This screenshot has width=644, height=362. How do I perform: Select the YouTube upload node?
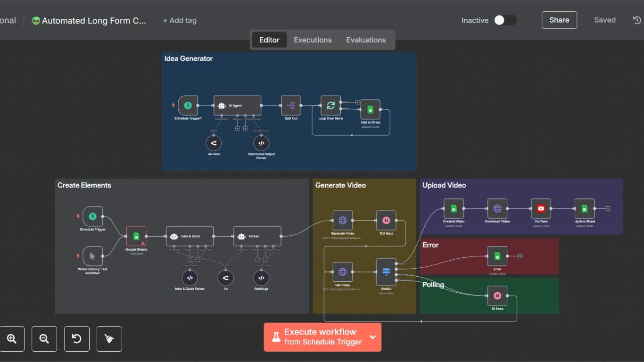(x=541, y=208)
